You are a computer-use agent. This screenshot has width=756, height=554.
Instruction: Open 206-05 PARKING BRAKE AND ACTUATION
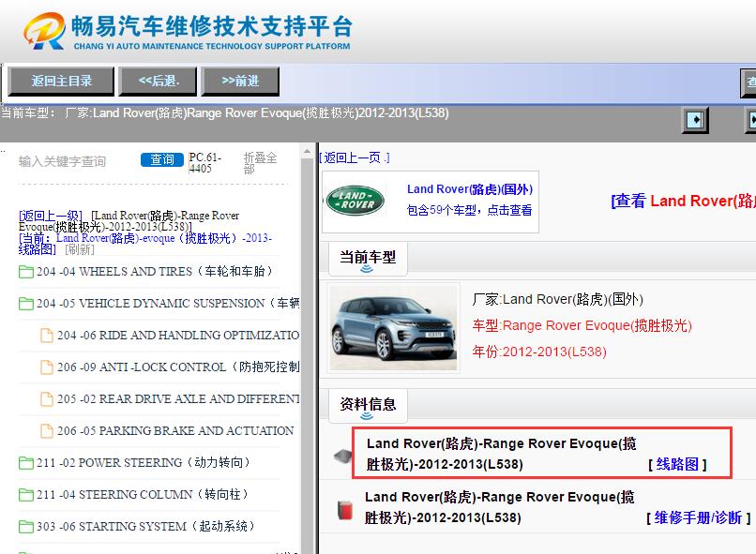tap(175, 430)
